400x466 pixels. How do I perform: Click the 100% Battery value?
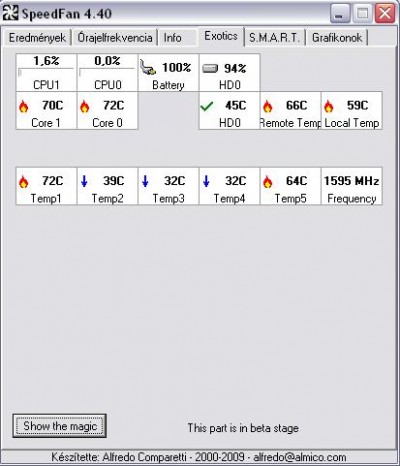[176, 68]
